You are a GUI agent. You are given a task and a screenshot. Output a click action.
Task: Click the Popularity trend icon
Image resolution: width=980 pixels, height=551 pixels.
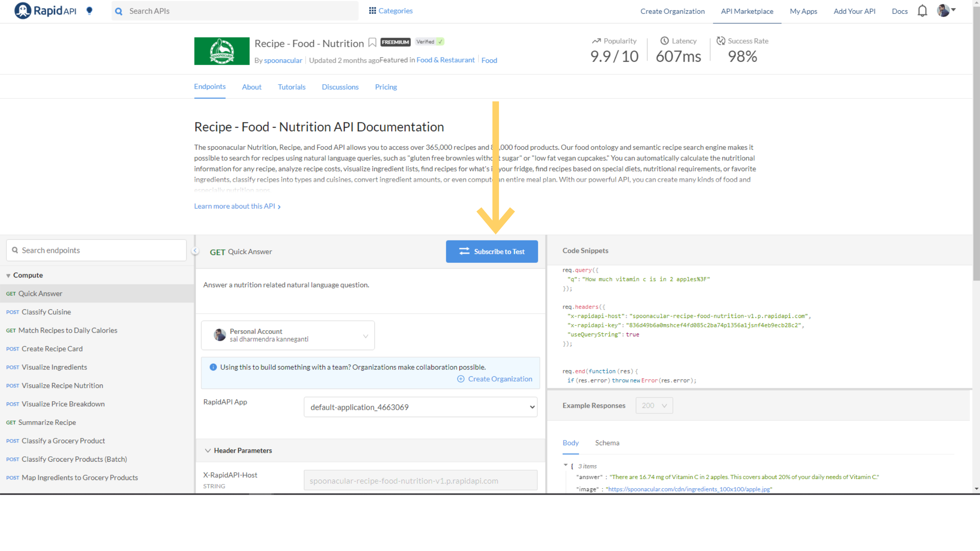[x=596, y=41]
